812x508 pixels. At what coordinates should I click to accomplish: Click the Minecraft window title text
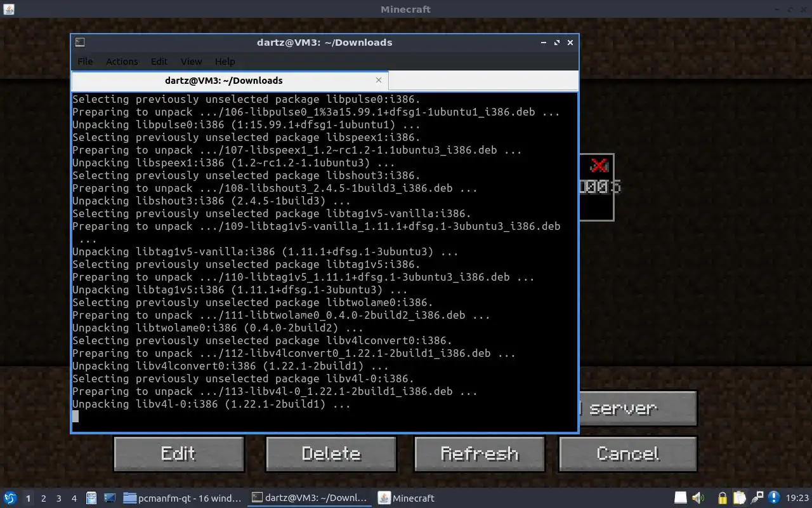[x=405, y=9]
